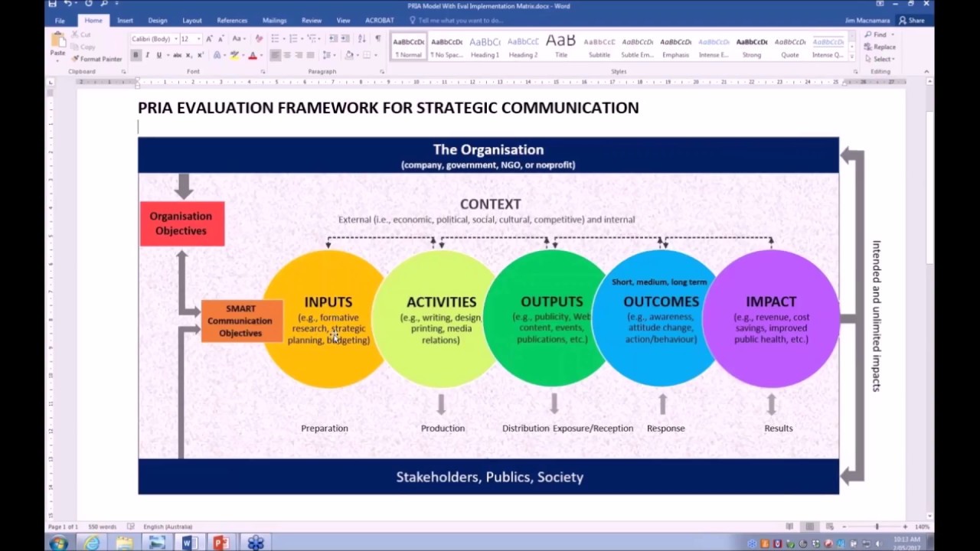Apply the Strong style
Viewport: 980px width, 551px height.
[752, 47]
